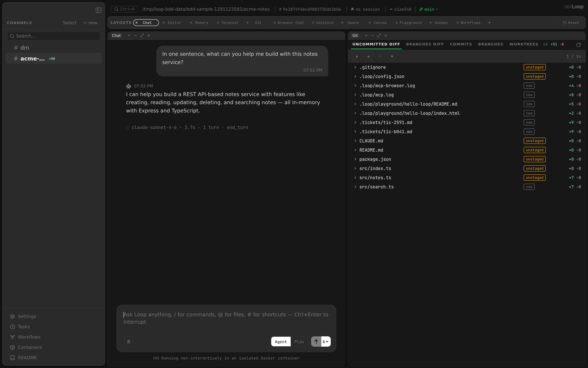This screenshot has height=368, width=588.
Task: Select Agent mode
Action: (281, 342)
